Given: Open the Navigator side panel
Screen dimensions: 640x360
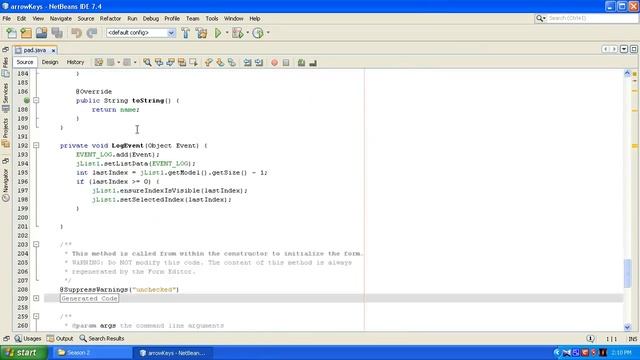Looking at the screenshot, I should tap(5, 185).
